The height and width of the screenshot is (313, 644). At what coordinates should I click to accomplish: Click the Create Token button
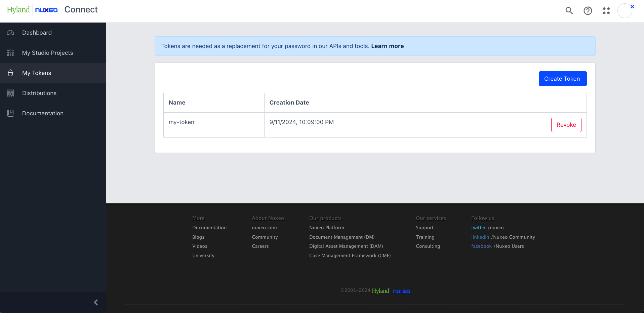[563, 79]
